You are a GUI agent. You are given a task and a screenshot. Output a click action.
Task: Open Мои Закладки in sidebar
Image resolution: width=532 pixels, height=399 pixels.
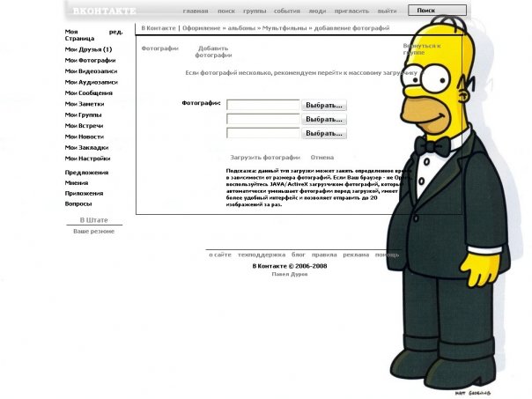click(x=86, y=147)
